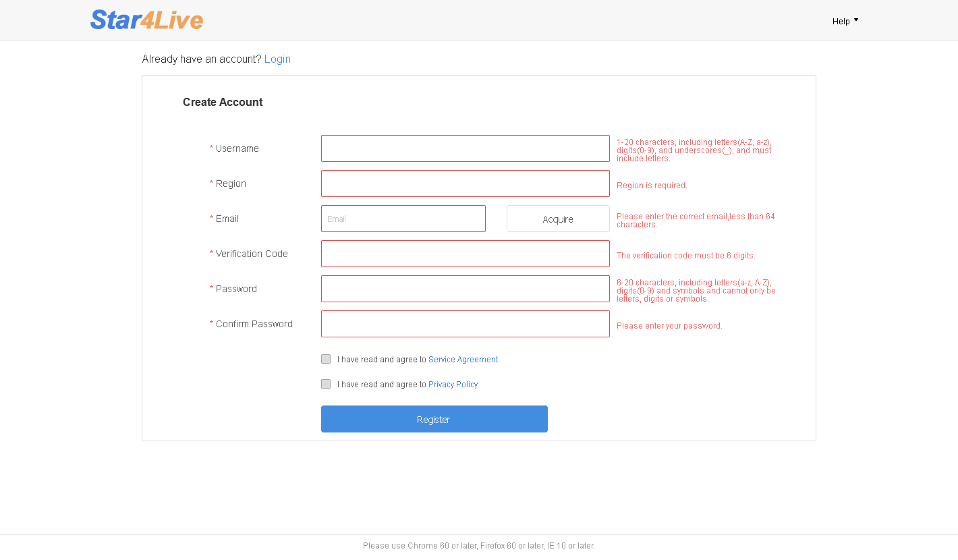Click the Star4Live logo
This screenshot has width=958, height=560.
pyautogui.click(x=146, y=20)
